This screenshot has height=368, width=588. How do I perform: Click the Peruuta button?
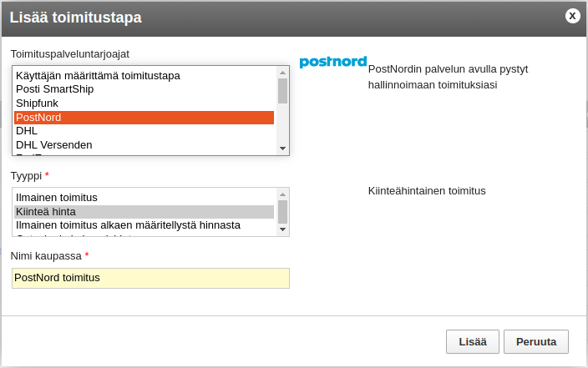tap(536, 342)
